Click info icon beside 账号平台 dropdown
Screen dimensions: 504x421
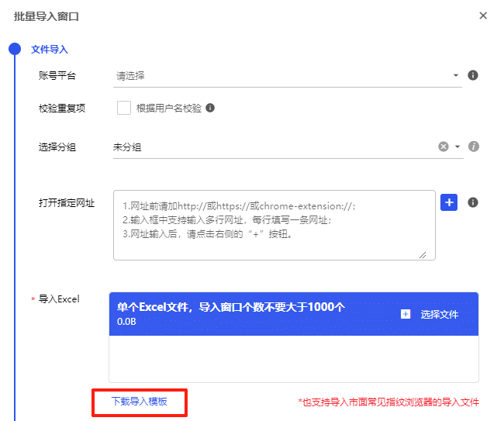pos(472,75)
